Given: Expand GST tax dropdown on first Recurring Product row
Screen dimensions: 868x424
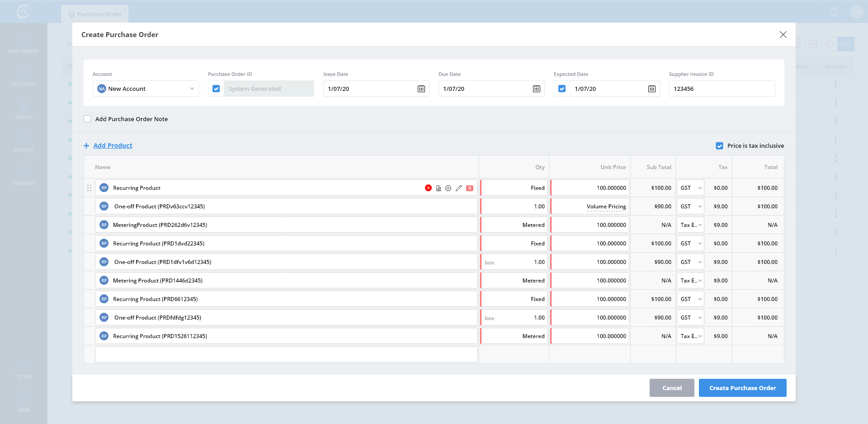Looking at the screenshot, I should (690, 188).
